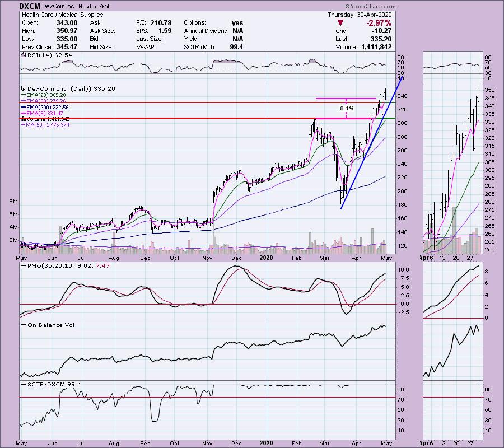Click the 255 price label on zoomed chart
The image size is (504, 448).
(x=490, y=242)
